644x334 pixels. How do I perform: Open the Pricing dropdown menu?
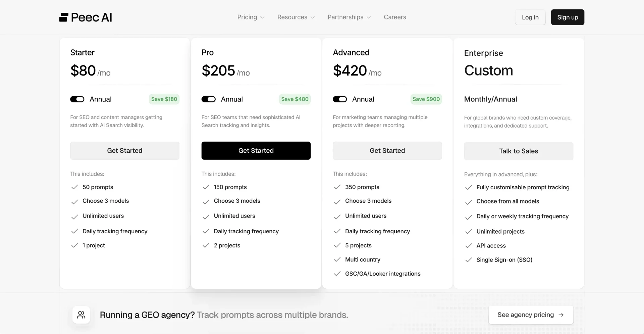pyautogui.click(x=251, y=17)
